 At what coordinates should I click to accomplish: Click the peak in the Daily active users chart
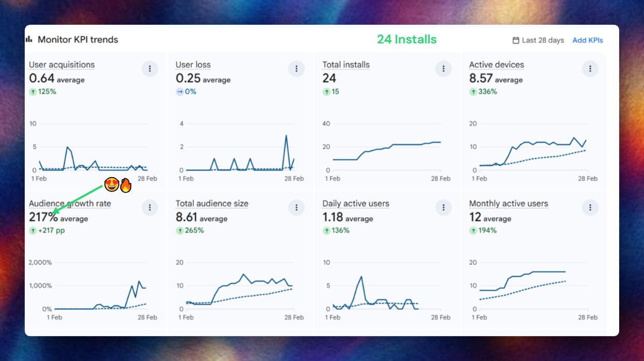[362, 277]
